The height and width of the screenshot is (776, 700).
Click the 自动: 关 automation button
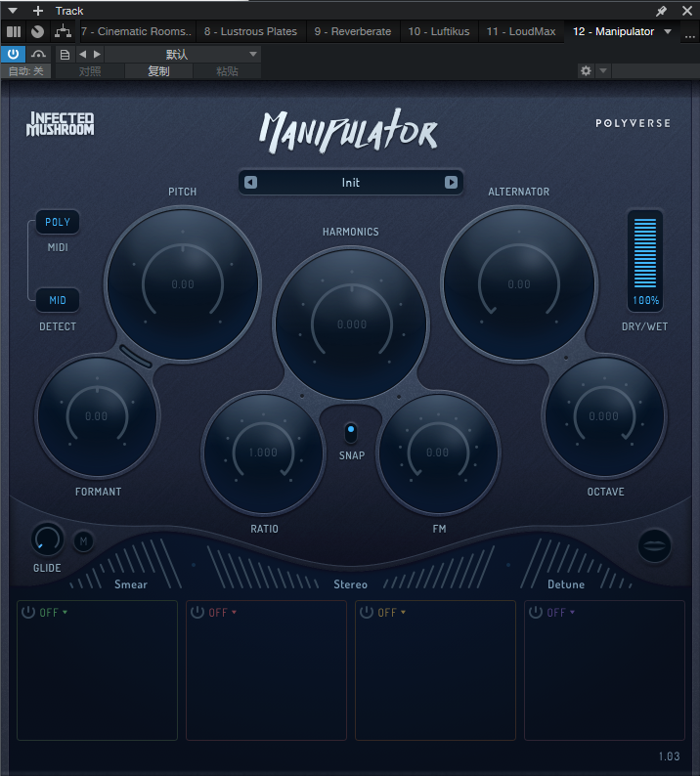pyautogui.click(x=25, y=71)
